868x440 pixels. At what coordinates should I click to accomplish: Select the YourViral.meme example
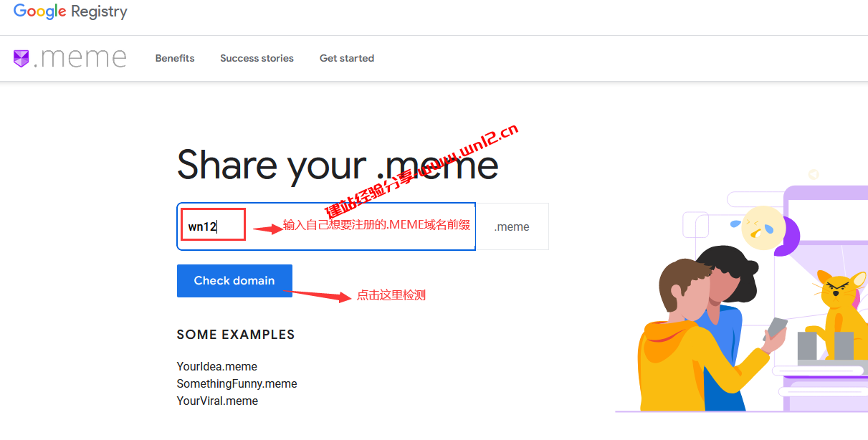point(217,401)
